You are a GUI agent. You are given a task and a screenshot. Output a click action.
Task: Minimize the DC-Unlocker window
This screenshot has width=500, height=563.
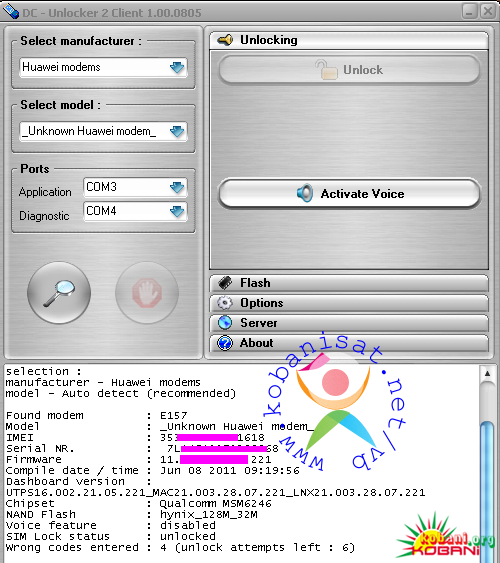[x=469, y=11]
